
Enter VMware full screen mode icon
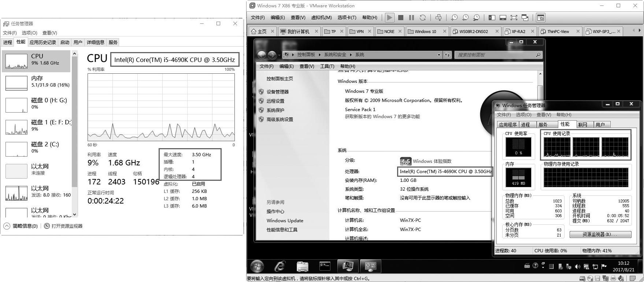(514, 18)
